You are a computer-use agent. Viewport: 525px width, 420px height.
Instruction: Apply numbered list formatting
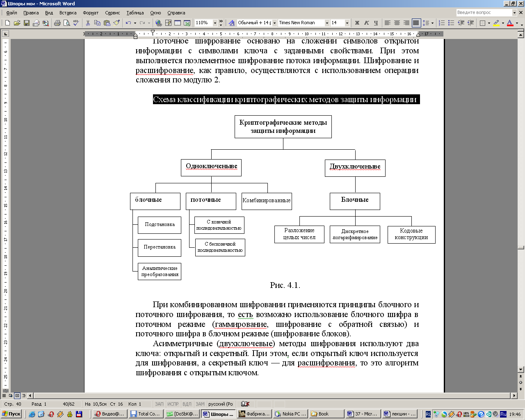click(442, 23)
